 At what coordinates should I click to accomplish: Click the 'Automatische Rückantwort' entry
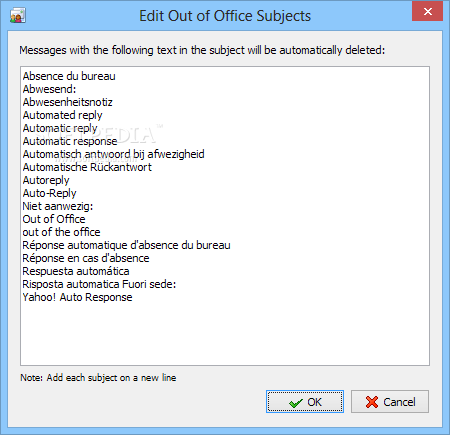[87, 167]
